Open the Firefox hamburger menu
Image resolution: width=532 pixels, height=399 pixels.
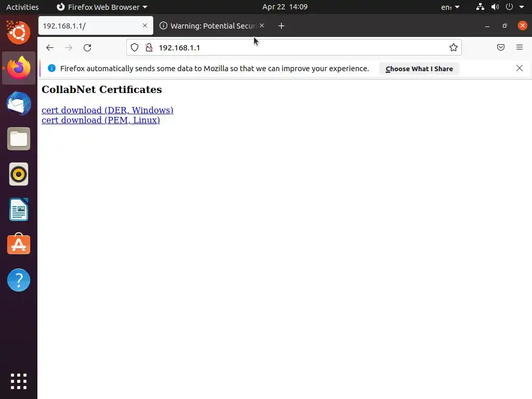click(x=520, y=47)
